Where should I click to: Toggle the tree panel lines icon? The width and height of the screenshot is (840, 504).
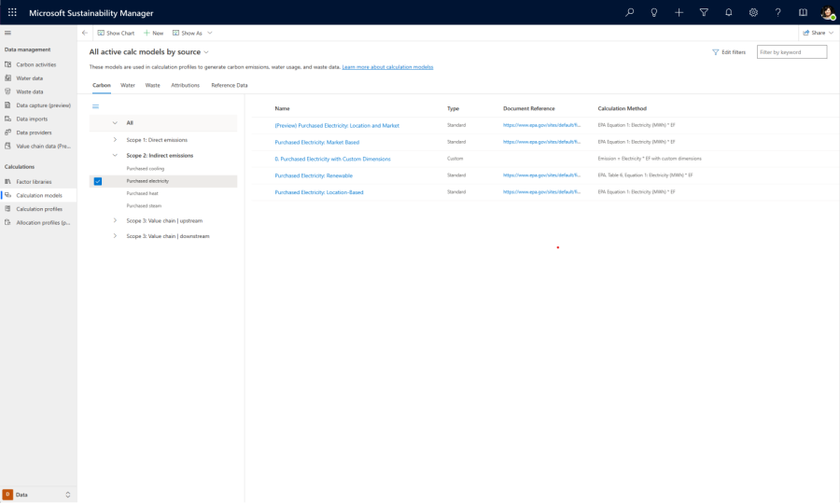(95, 106)
